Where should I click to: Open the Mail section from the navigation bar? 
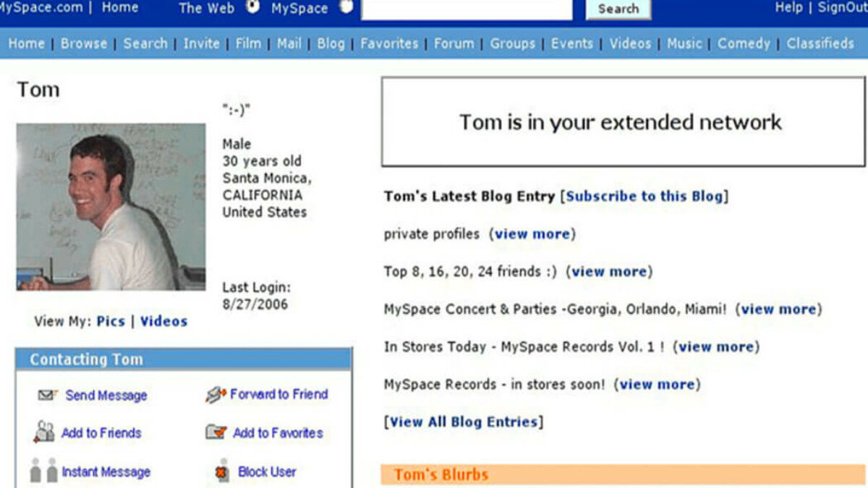point(289,44)
